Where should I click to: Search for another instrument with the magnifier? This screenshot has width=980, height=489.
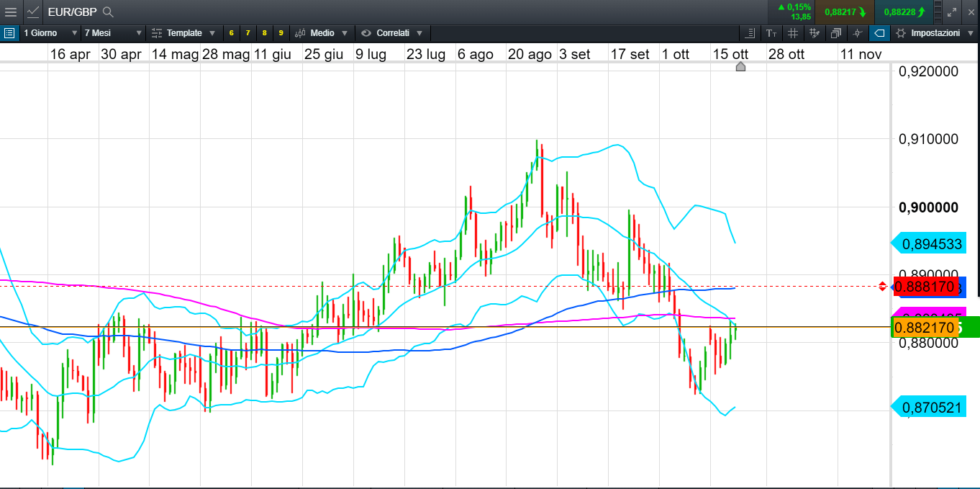click(x=108, y=12)
